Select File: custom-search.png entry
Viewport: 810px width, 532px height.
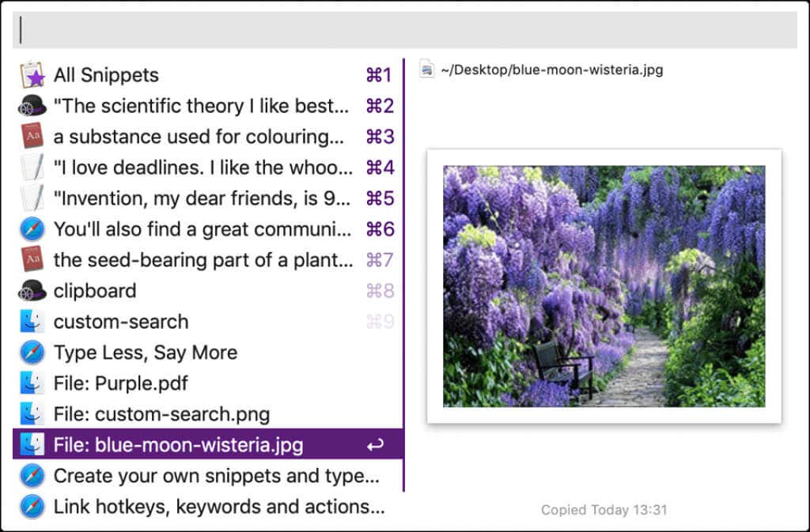click(x=208, y=414)
